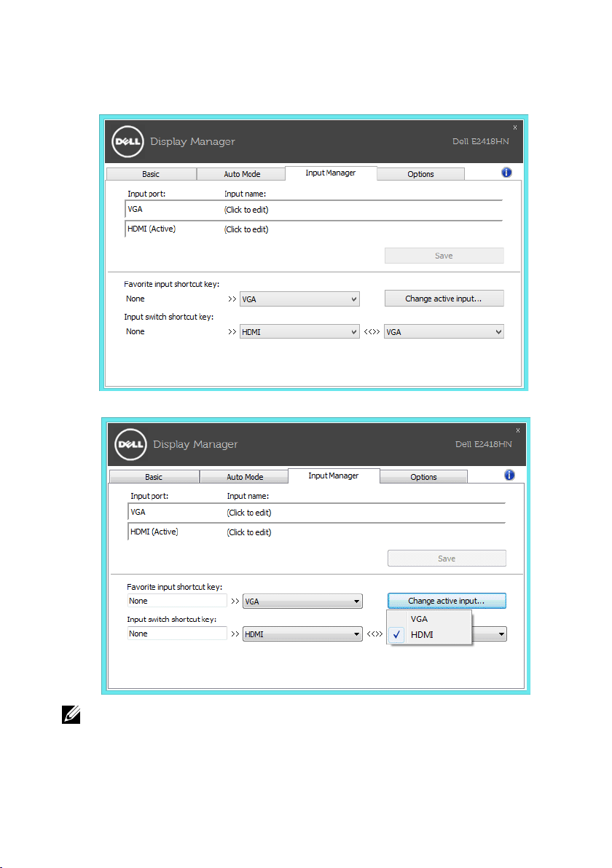This screenshot has width=612, height=868.
Task: Click Change active input button in upper window
Action: pos(444,299)
